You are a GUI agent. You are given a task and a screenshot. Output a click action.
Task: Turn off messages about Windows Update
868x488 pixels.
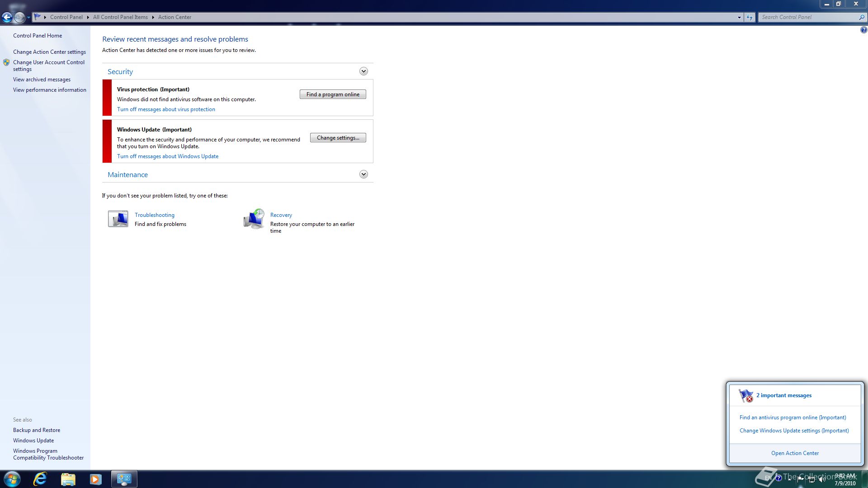(168, 156)
